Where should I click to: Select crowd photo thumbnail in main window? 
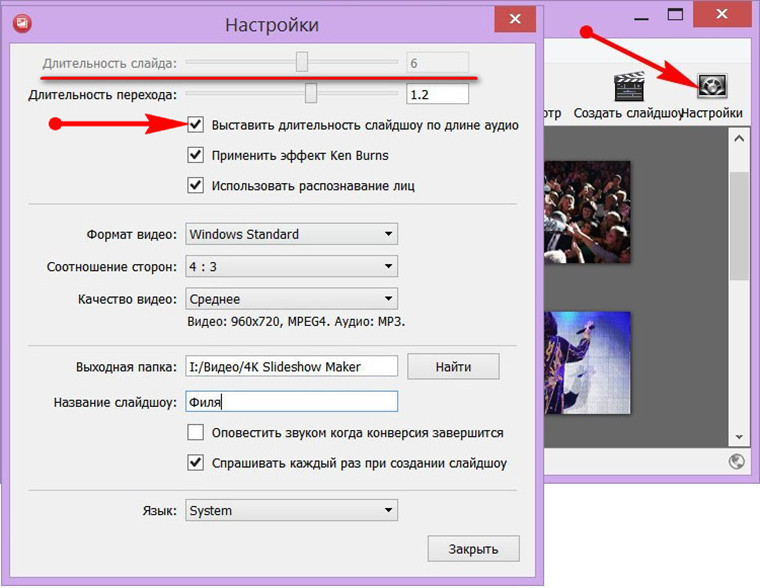click(587, 212)
